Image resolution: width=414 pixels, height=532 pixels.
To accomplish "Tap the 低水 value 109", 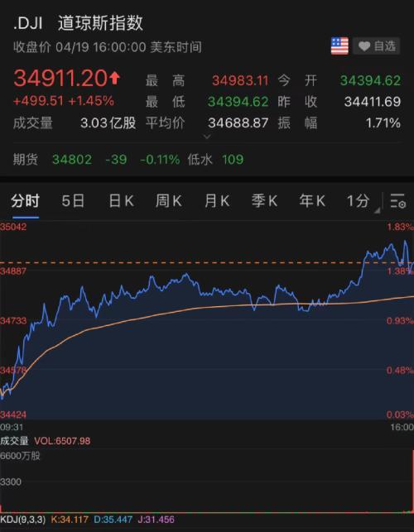I will click(x=233, y=160).
